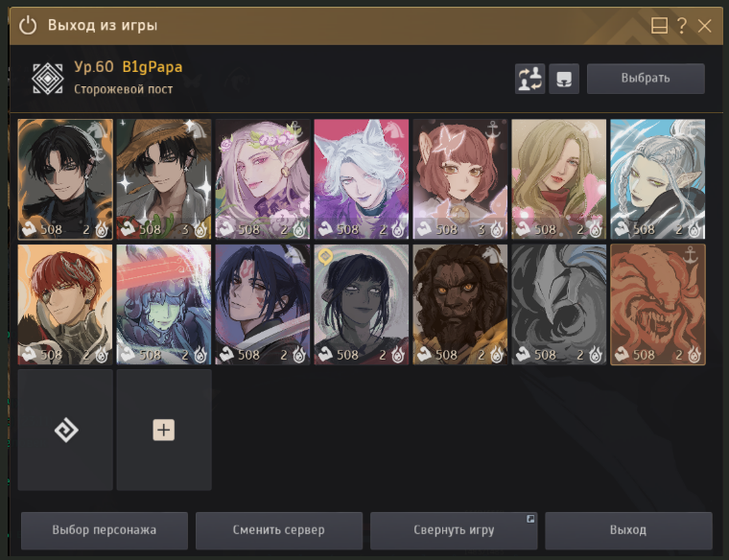The height and width of the screenshot is (560, 729).
Task: Click the help question mark icon
Action: pyautogui.click(x=682, y=26)
